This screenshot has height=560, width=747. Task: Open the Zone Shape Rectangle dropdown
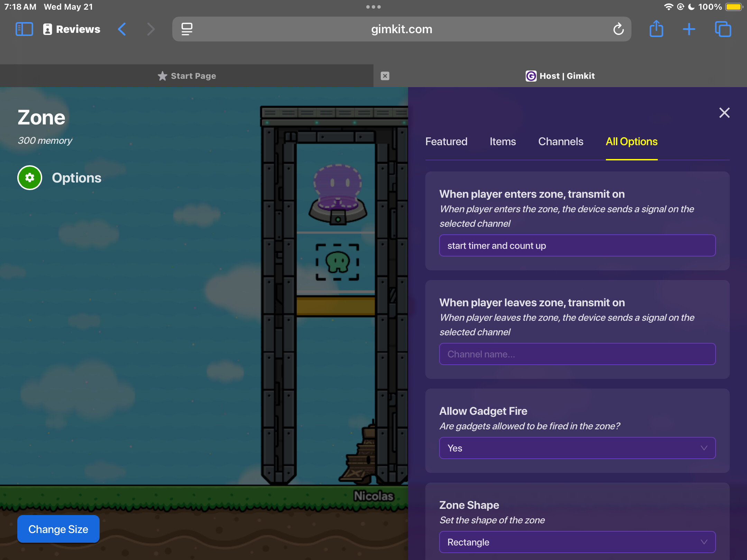tap(577, 542)
